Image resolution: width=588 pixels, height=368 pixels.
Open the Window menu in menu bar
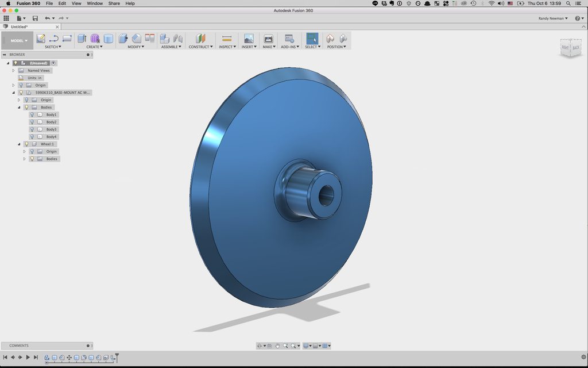pyautogui.click(x=95, y=3)
